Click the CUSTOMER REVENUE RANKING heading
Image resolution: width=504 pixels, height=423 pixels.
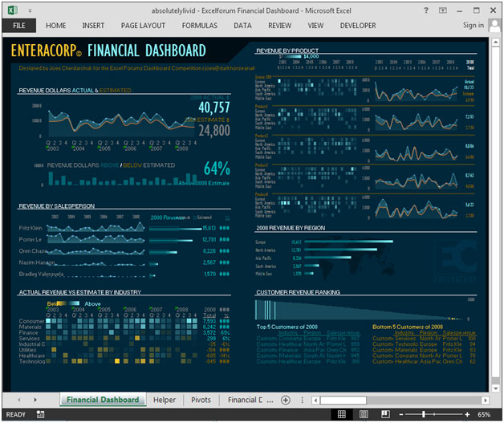298,292
